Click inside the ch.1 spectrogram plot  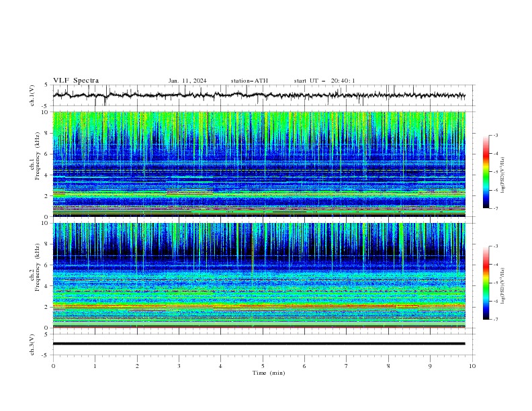tap(259, 164)
